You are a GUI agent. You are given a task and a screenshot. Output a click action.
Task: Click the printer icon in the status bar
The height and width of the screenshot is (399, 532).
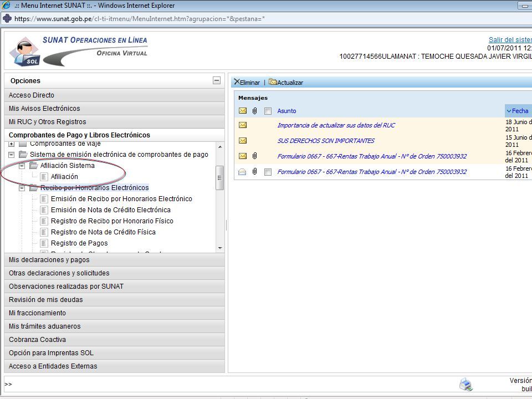coord(466,385)
